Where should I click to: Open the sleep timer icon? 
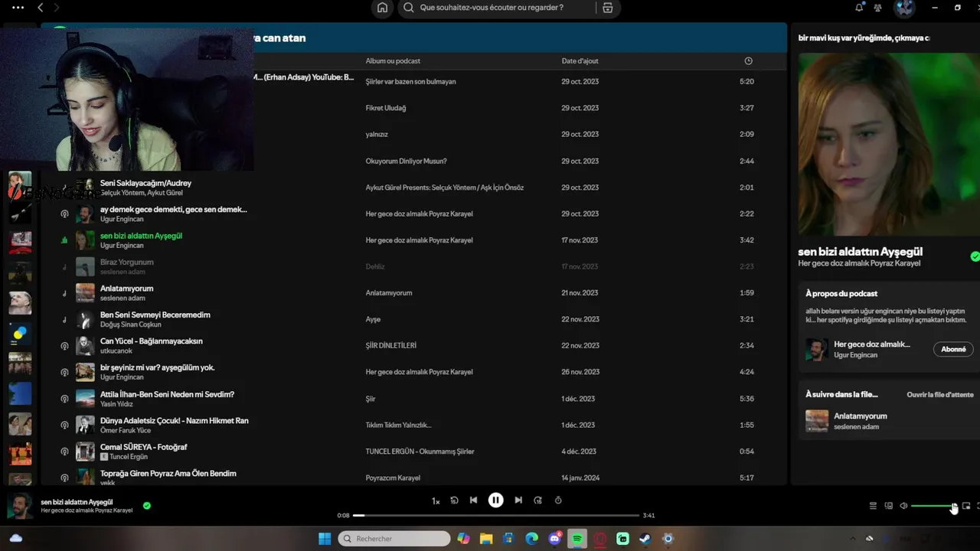[558, 500]
